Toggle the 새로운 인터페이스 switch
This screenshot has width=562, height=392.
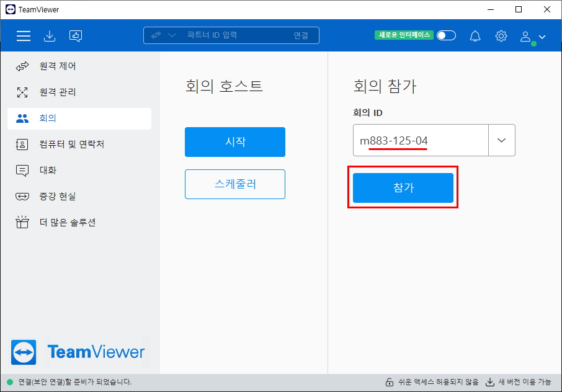[x=446, y=35]
